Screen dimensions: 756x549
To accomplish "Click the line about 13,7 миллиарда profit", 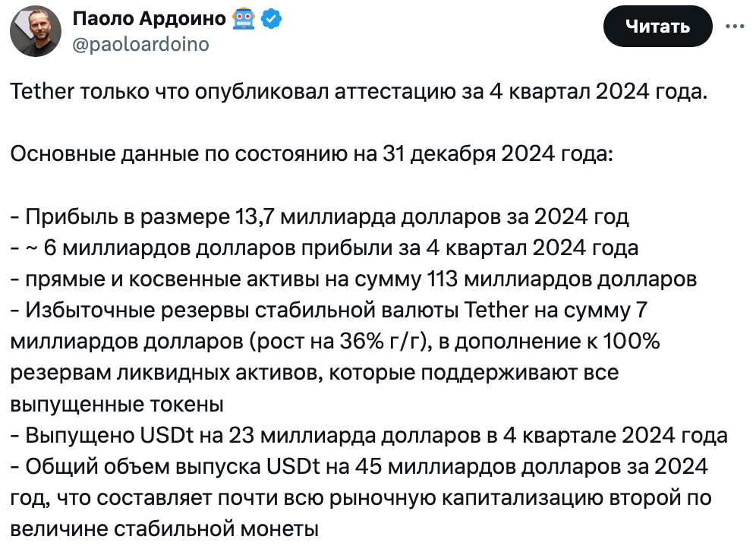I will (x=320, y=217).
